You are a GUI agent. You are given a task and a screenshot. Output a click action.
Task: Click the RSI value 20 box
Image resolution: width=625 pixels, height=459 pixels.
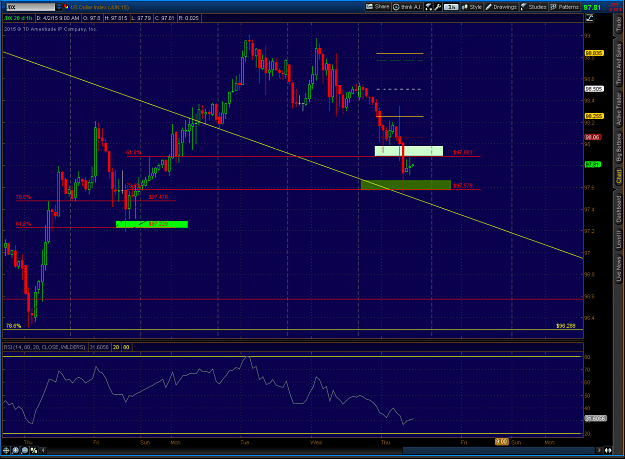coord(116,347)
